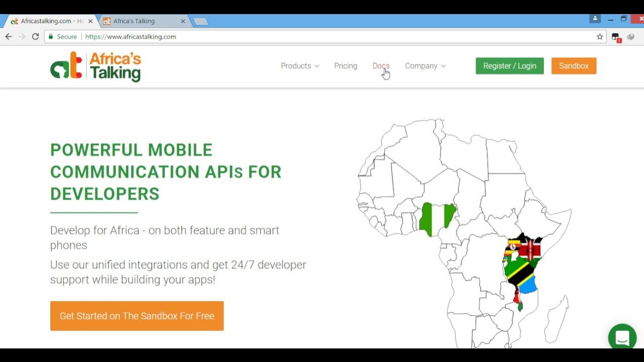Close the Africastalking.com tab

coord(91,21)
